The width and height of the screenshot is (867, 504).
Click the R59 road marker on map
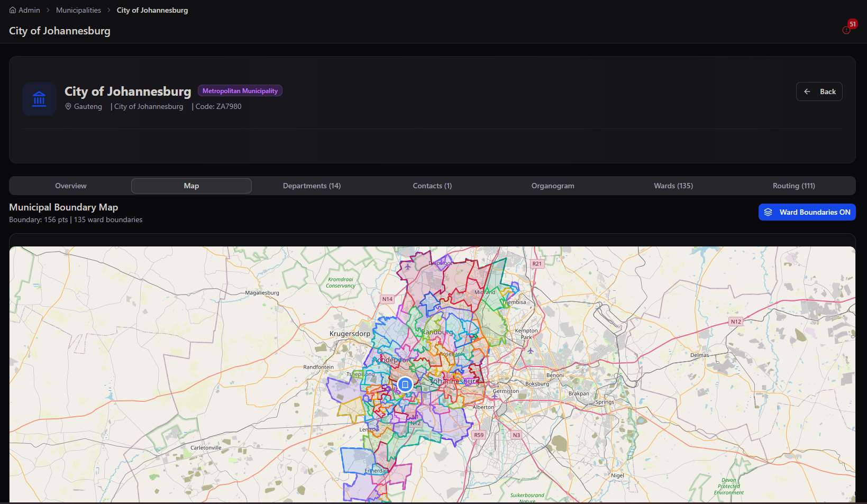[x=479, y=435]
